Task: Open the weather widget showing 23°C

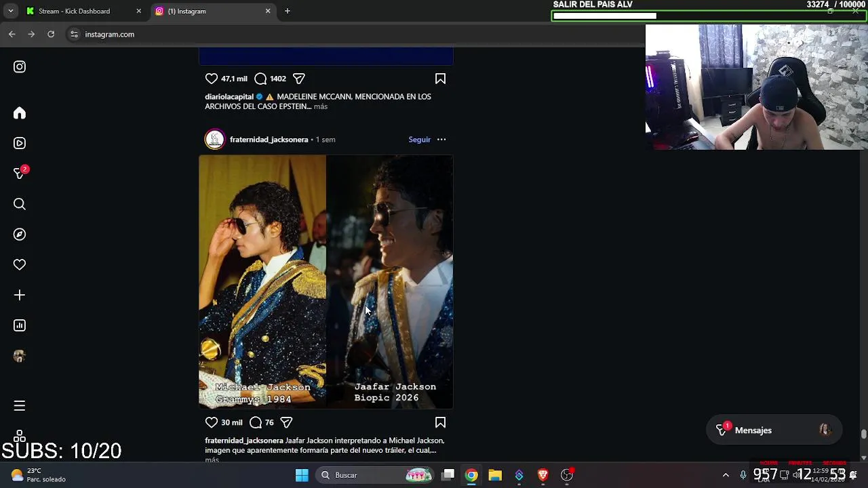Action: click(39, 475)
